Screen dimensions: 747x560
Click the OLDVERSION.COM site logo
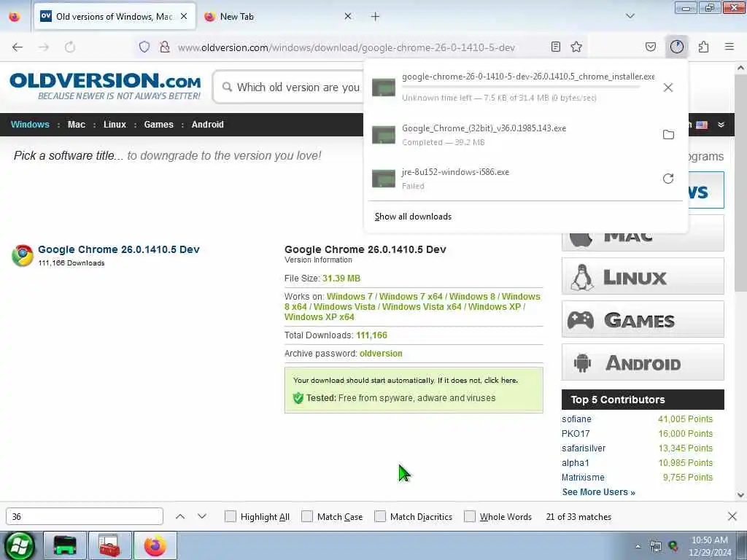(105, 86)
